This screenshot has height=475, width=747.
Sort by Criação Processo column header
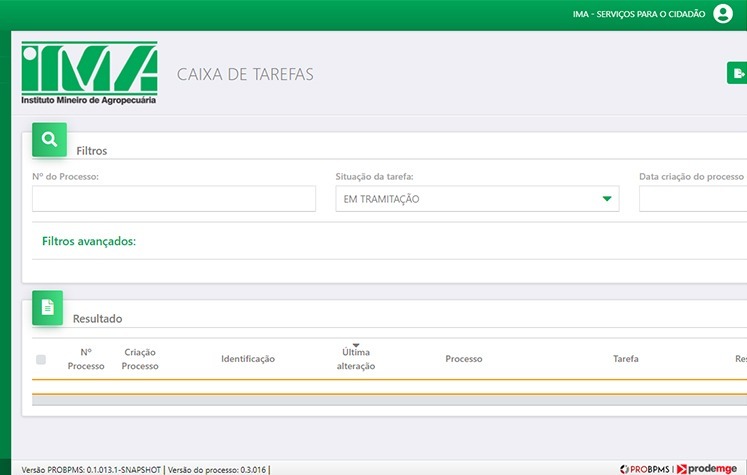(140, 359)
